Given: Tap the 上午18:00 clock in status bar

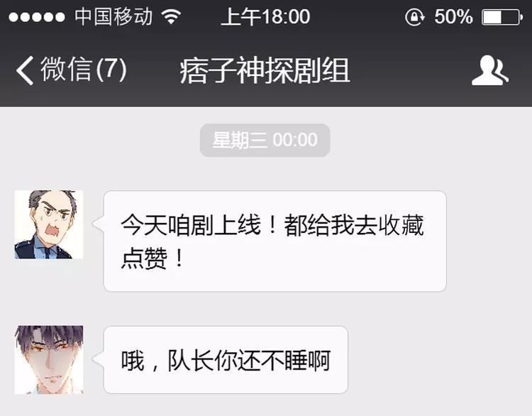Looking at the screenshot, I should click(x=265, y=16).
